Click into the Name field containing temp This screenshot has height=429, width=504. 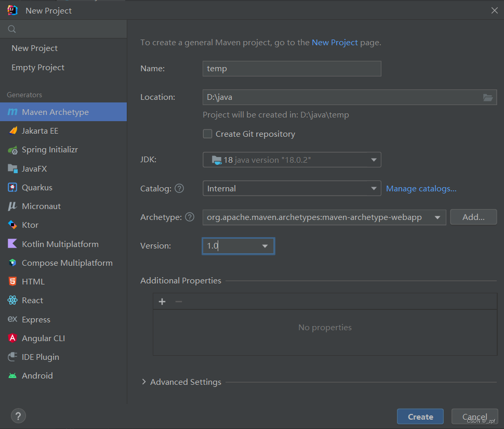pos(292,69)
